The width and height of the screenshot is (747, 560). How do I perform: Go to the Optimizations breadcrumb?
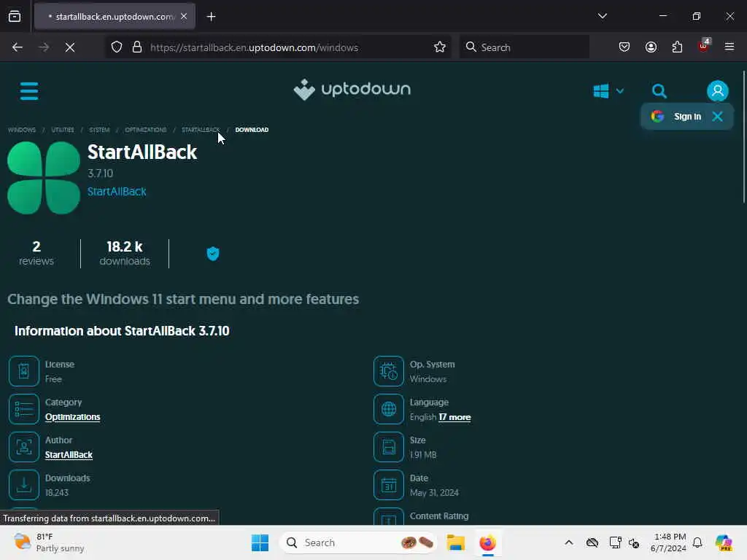tap(145, 130)
